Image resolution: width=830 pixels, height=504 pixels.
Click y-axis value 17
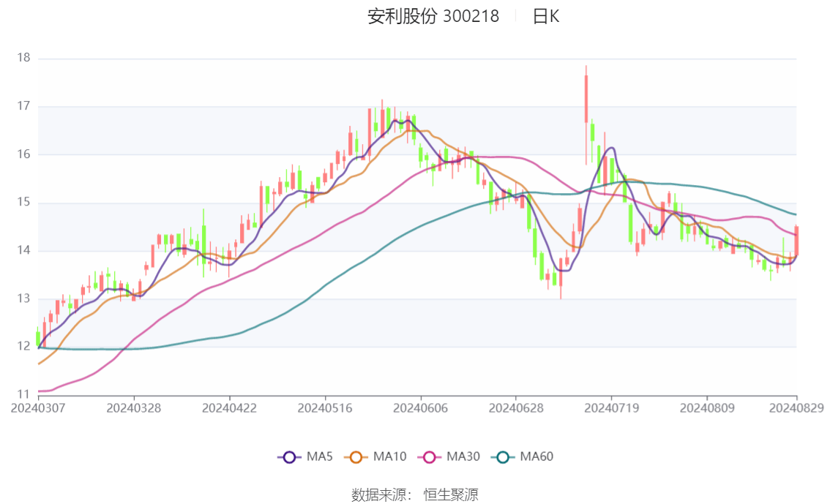pos(23,106)
